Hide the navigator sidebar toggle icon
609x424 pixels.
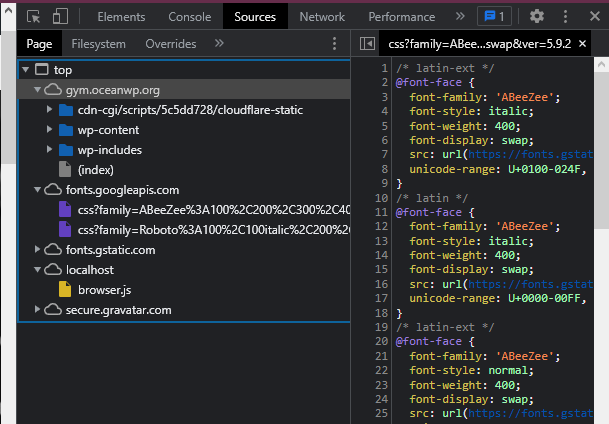click(x=367, y=43)
